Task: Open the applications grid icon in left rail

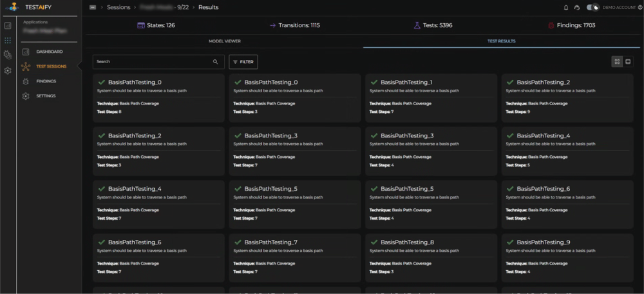Action: [x=8, y=40]
